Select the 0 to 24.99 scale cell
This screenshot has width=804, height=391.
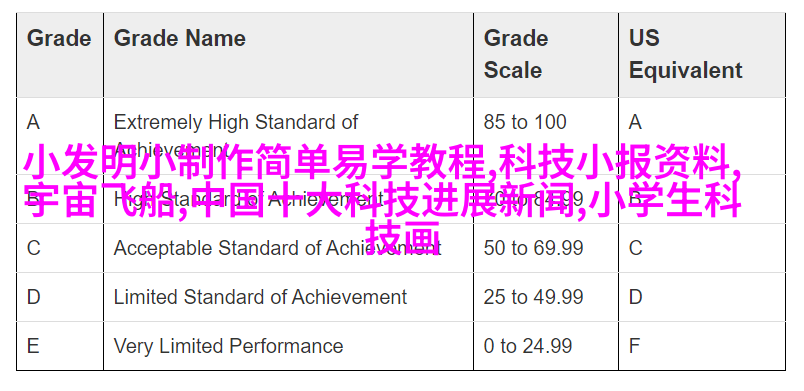click(546, 346)
